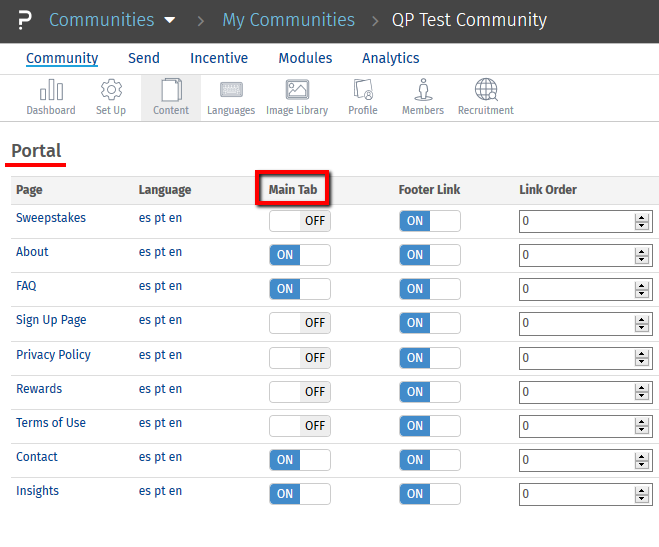Viewport: 659px width, 547px height.
Task: Turn off Footer Link toggle for Contact
Action: point(430,460)
